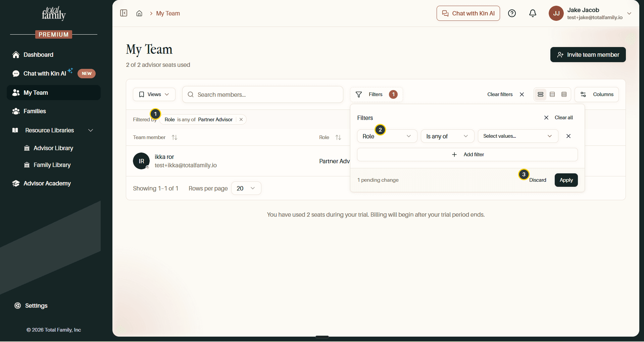Open Advisor Library
Screen dimensions: 644x342
point(53,148)
